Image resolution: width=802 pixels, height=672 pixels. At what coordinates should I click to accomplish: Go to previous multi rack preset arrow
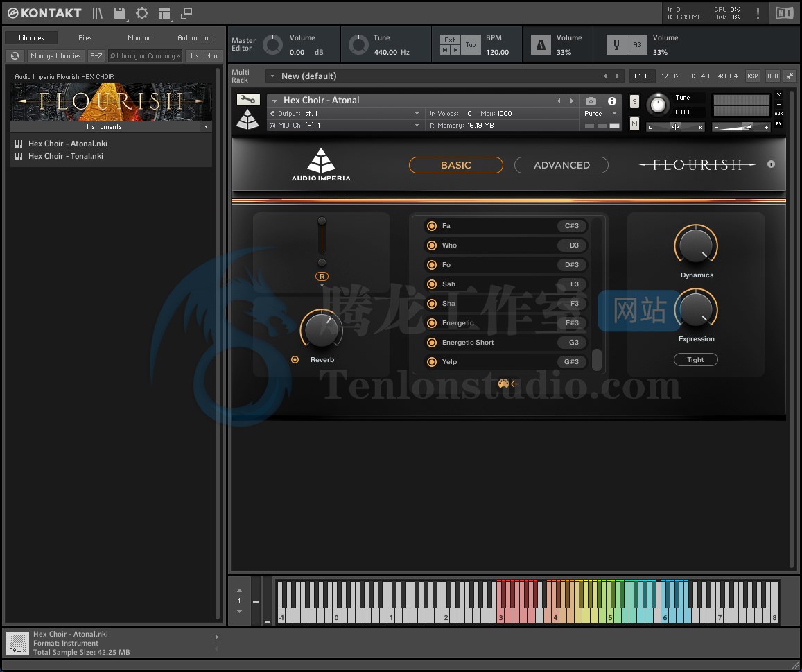[x=605, y=76]
